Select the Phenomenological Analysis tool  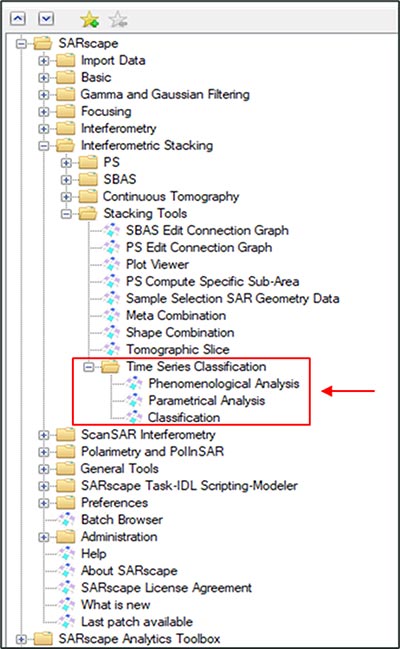click(x=224, y=383)
